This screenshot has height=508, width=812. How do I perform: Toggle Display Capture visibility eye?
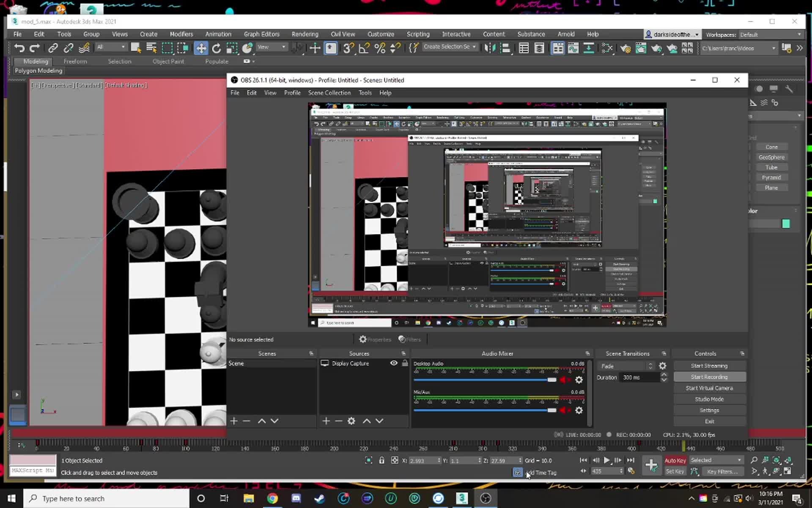pyautogui.click(x=393, y=363)
